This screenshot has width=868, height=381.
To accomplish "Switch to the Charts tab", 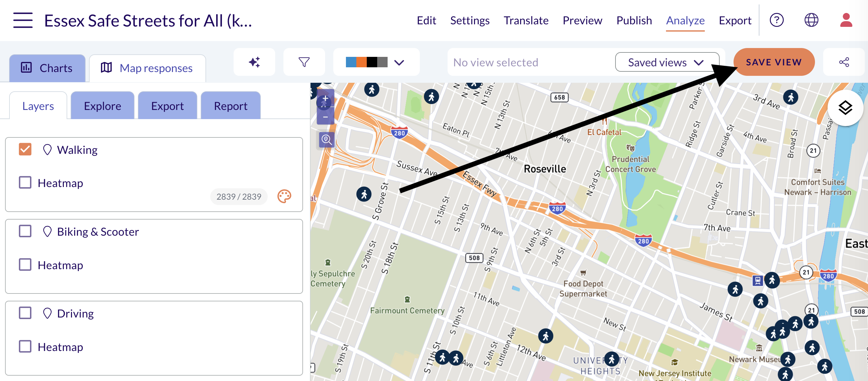I will [47, 68].
